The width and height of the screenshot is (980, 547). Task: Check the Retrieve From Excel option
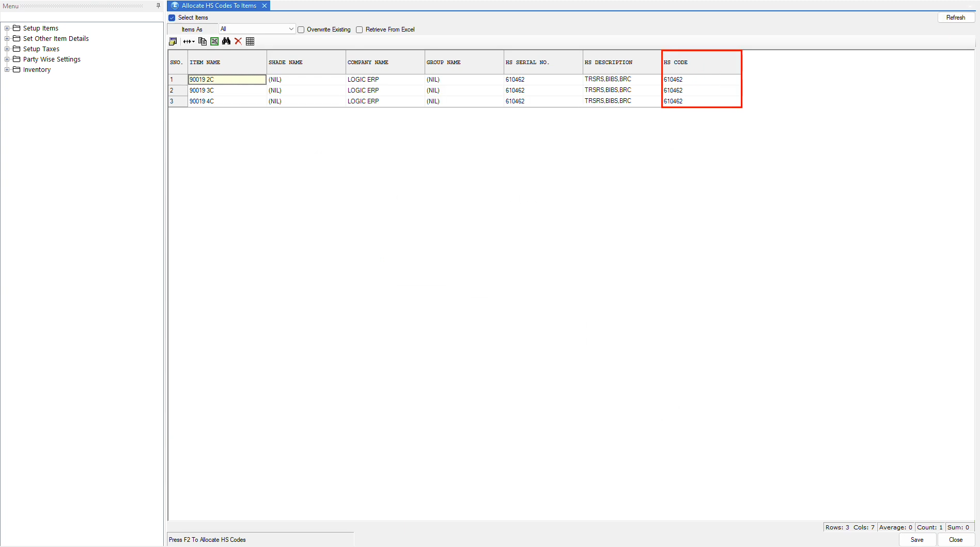[x=360, y=29]
